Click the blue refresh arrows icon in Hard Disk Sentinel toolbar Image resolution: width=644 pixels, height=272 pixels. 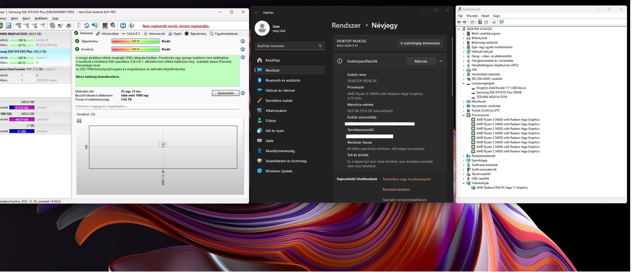pos(86,25)
